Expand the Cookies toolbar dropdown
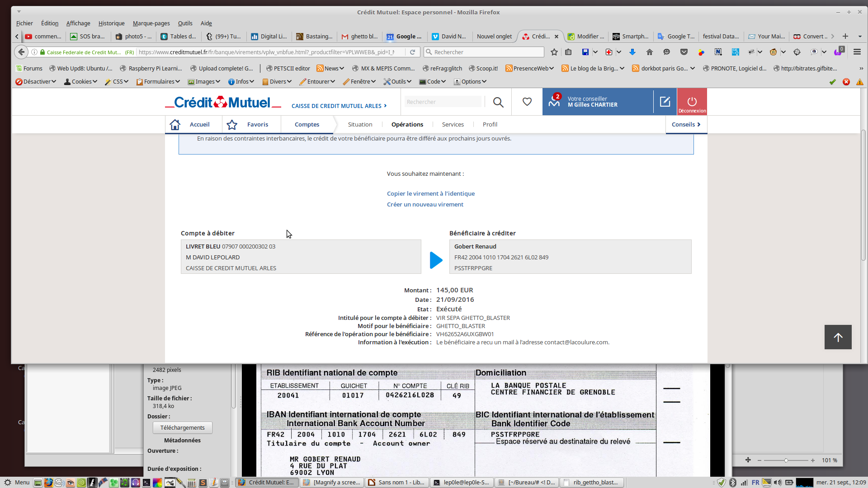Image resolution: width=868 pixels, height=488 pixels. pos(81,81)
